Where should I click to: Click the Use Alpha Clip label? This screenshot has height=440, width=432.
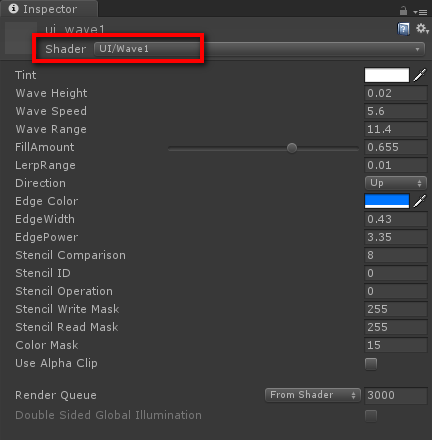(56, 363)
